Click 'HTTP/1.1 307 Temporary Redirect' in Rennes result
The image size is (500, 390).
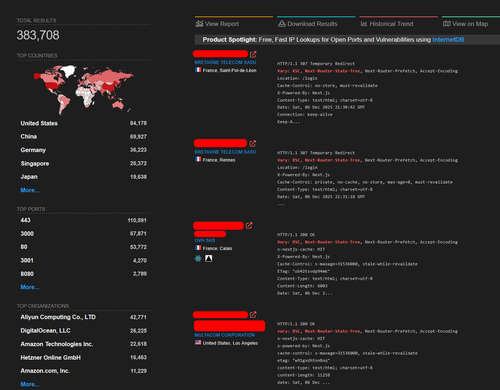[316, 153]
